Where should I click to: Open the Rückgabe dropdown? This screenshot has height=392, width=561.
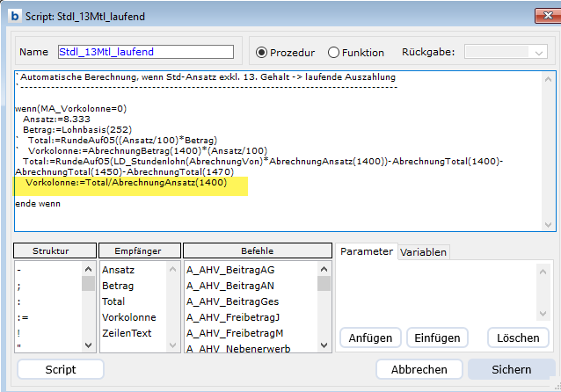(506, 53)
